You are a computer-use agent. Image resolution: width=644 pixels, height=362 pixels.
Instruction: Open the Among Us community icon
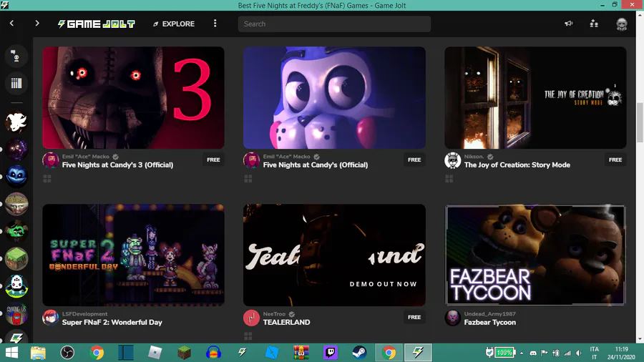pos(16,313)
